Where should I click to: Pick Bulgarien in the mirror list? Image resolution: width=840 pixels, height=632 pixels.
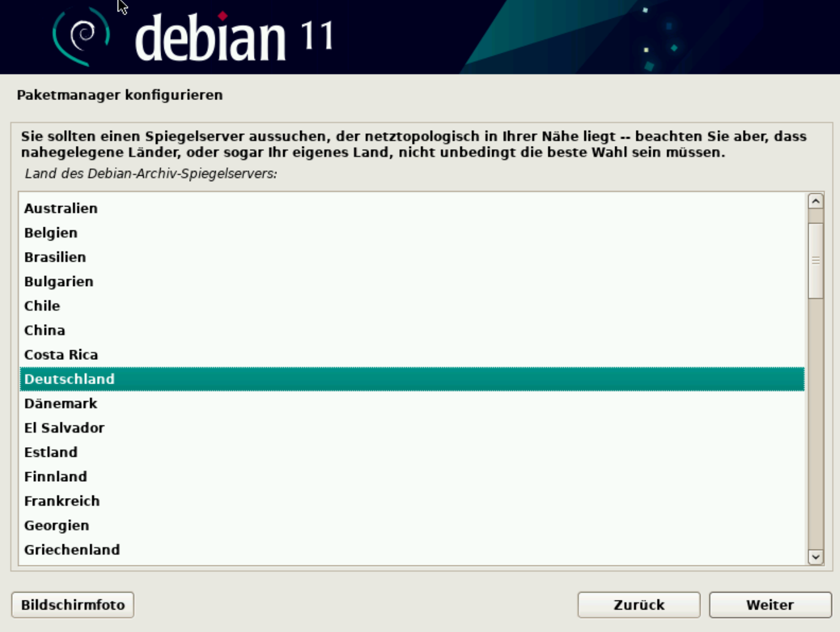click(412, 282)
